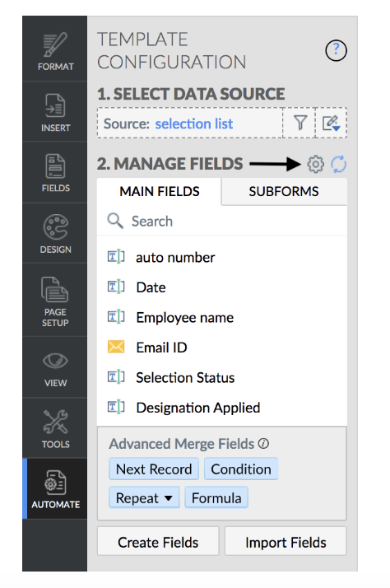
Task: Open the selection list source link
Action: [194, 124]
